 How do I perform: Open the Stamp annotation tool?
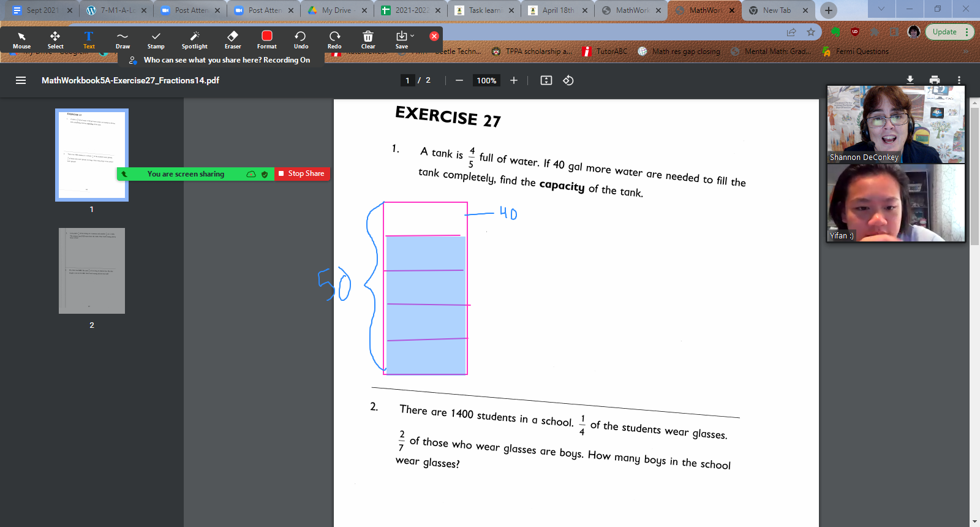[x=156, y=40]
